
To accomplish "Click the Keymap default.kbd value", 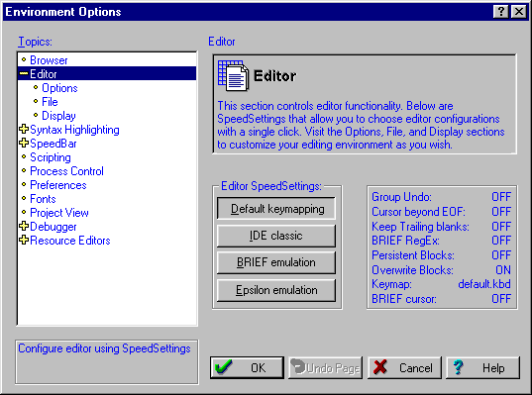I will coord(484,284).
